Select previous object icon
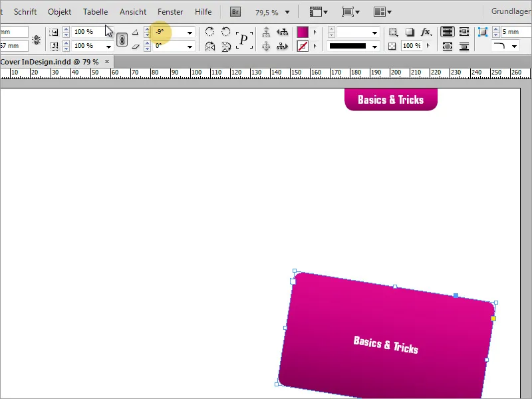The image size is (532, 399). 282,32
